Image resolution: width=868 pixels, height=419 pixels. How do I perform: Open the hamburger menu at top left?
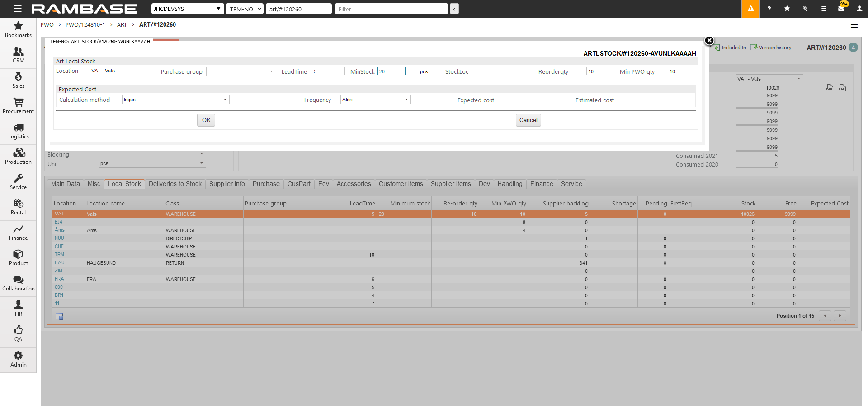[x=18, y=9]
